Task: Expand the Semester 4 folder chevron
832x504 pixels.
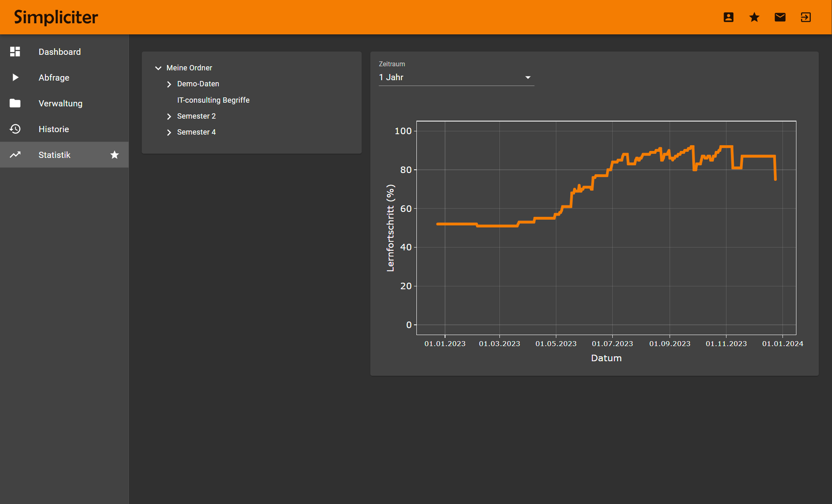Action: pyautogui.click(x=169, y=133)
